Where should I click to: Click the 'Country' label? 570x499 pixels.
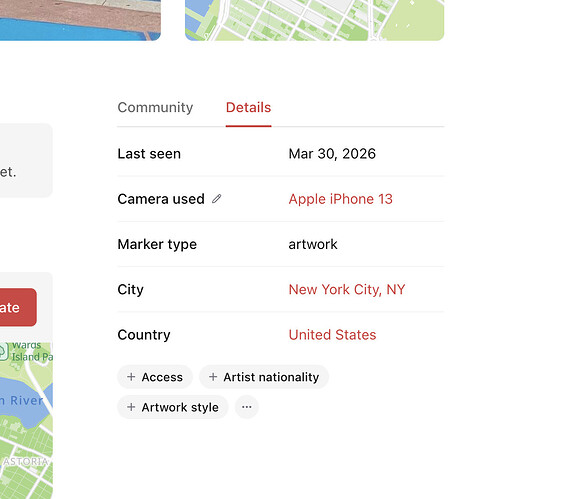[x=144, y=335]
